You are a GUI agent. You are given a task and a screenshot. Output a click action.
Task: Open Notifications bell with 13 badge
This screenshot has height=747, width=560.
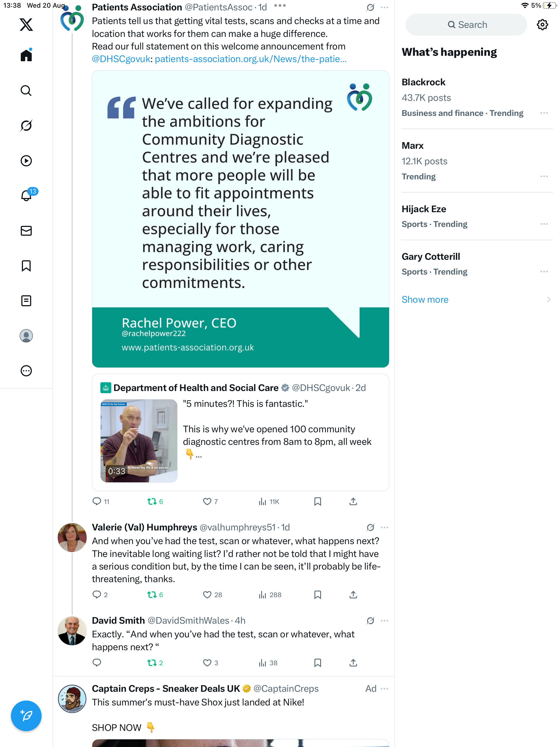[26, 196]
